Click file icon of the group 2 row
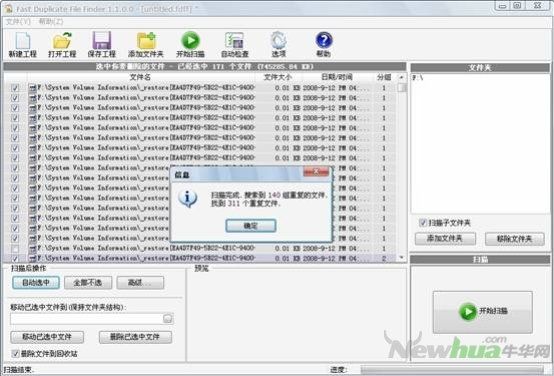The height and width of the screenshot is (376, 554). [x=33, y=259]
